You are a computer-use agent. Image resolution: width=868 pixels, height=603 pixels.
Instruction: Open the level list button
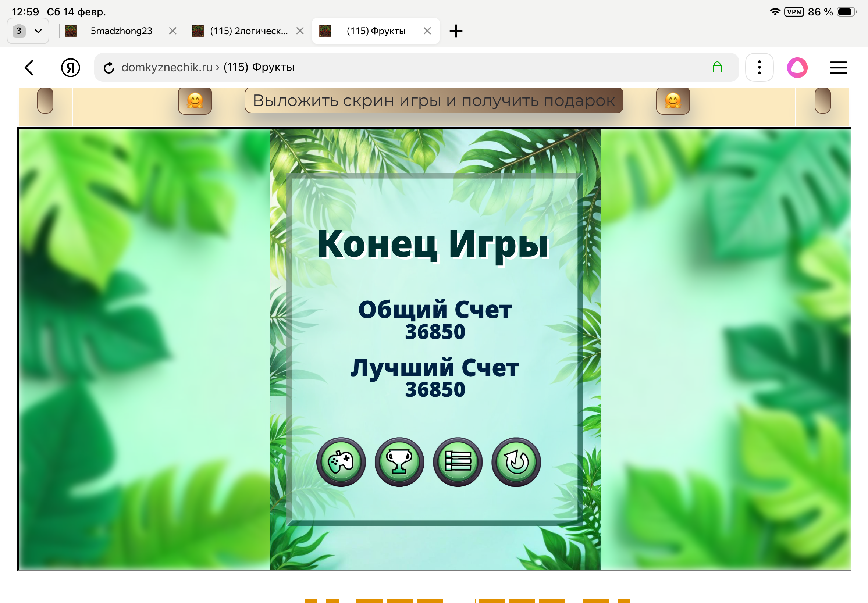point(457,462)
